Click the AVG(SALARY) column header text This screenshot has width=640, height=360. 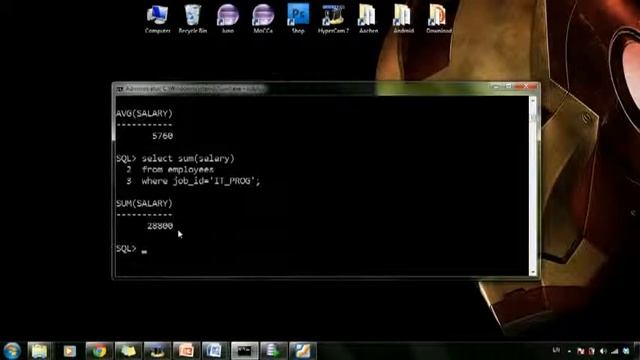144,113
